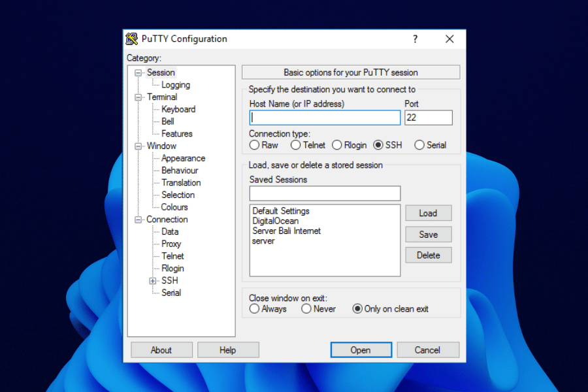Click the help question mark icon
Viewport: 588px width, 392px height.
(x=415, y=39)
